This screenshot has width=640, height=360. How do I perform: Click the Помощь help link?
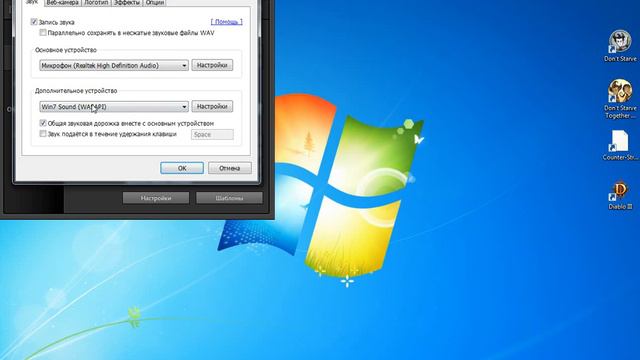tap(227, 22)
